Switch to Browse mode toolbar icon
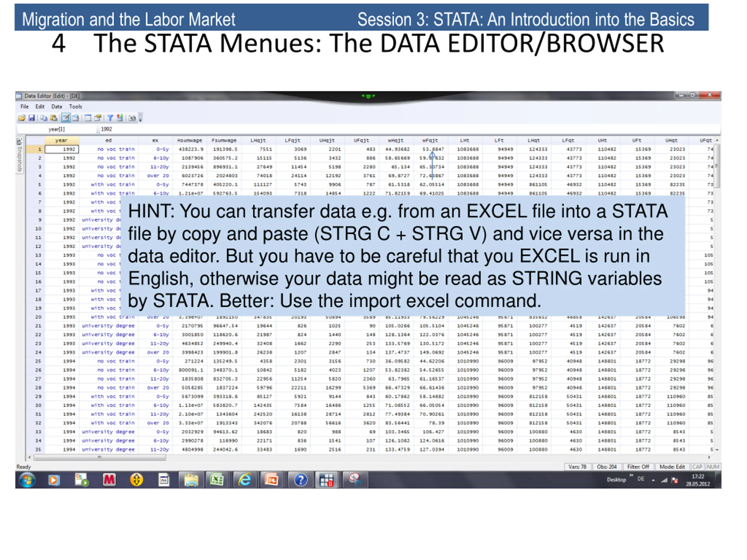Viewport: 747px width, 560px height. click(76, 118)
